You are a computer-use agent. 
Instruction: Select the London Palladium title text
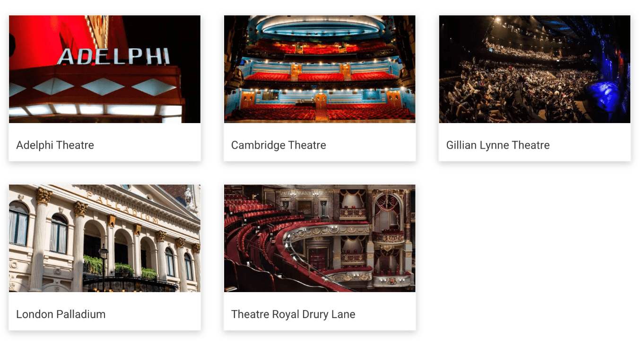(61, 314)
